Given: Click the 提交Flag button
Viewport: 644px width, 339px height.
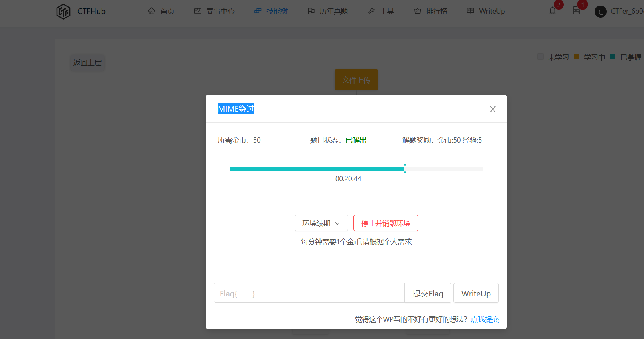Looking at the screenshot, I should 428,293.
